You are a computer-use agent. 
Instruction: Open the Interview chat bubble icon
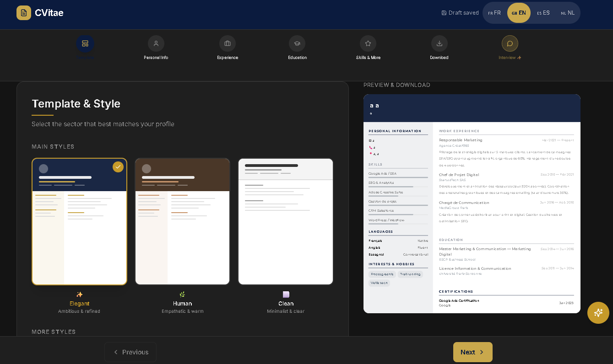pyautogui.click(x=510, y=43)
